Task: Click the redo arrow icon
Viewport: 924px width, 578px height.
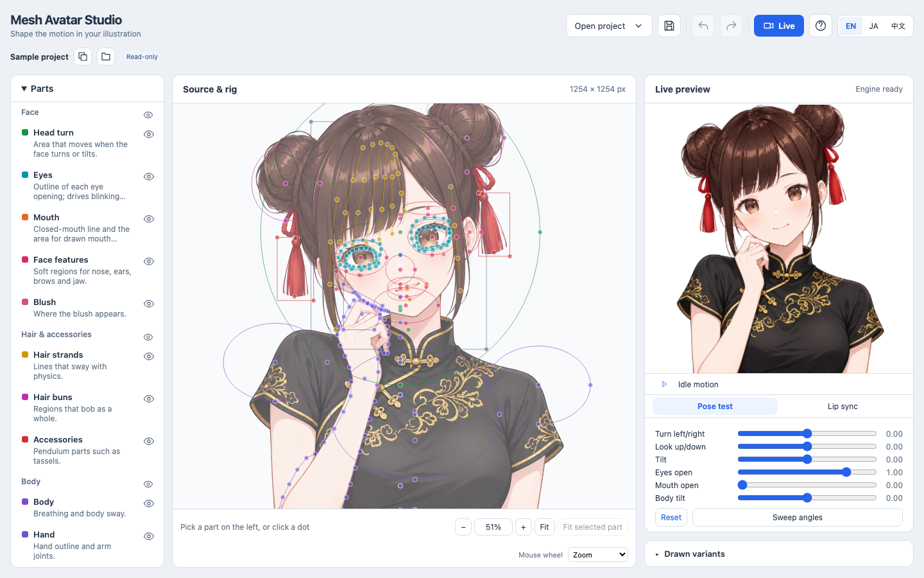Action: point(732,26)
